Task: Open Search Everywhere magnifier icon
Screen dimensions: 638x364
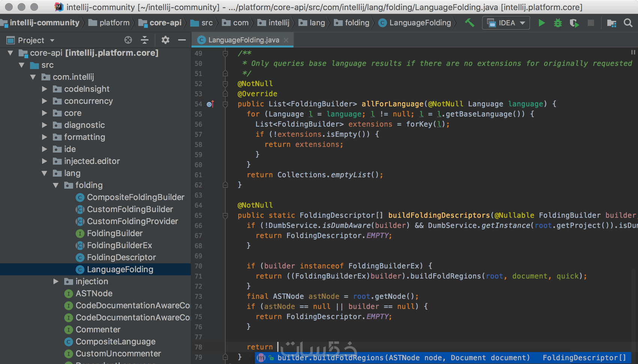Action: point(628,23)
